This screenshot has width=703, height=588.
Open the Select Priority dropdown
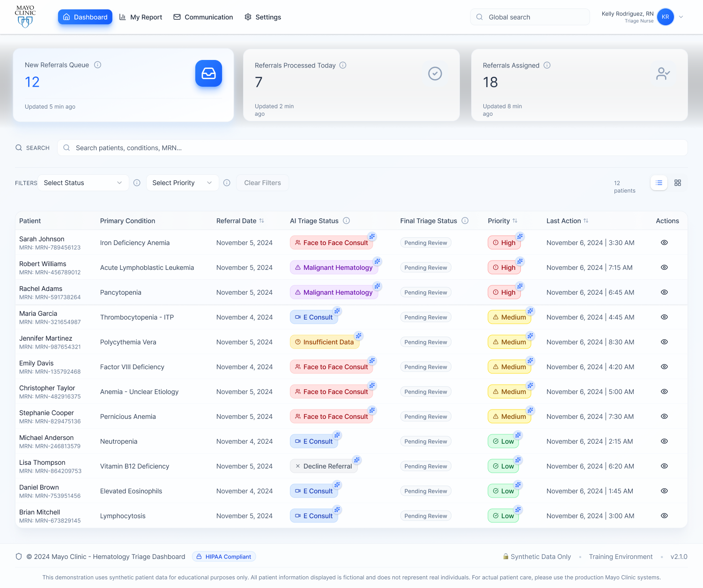click(182, 183)
